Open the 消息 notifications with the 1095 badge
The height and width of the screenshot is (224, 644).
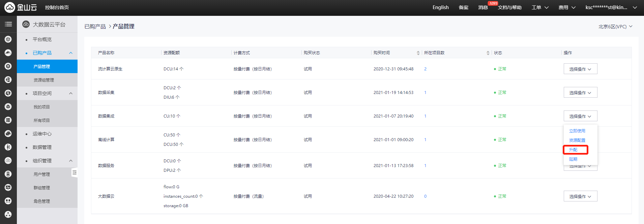pyautogui.click(x=483, y=7)
